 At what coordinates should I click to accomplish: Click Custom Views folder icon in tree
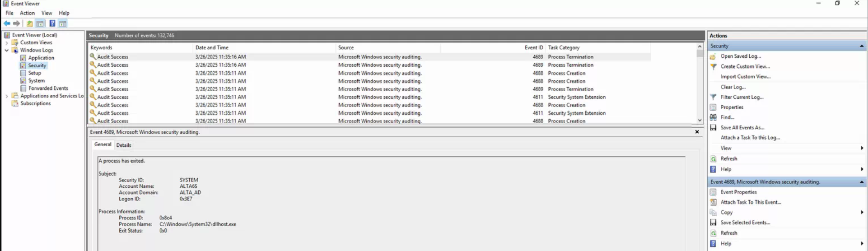15,42
